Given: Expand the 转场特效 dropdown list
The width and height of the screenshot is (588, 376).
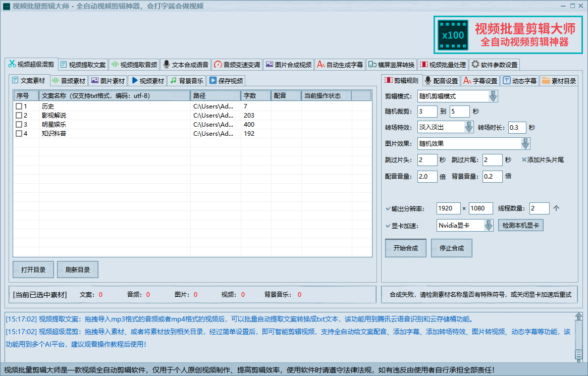Looking at the screenshot, I should [469, 127].
